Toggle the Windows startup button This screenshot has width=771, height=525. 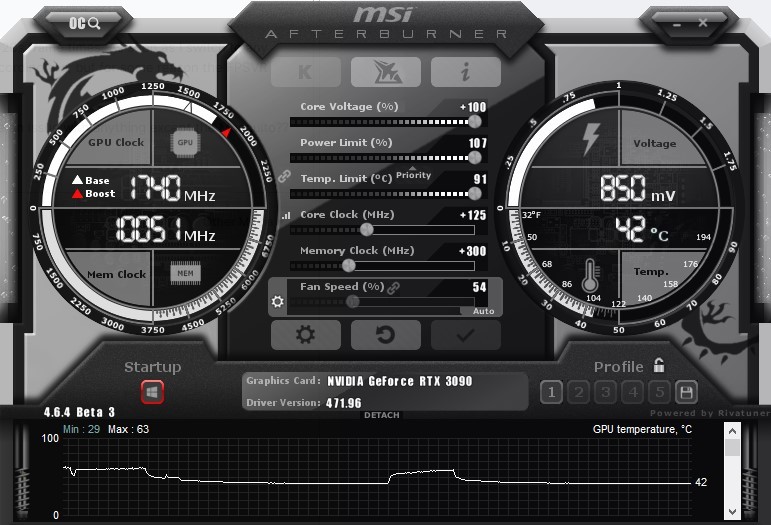152,392
